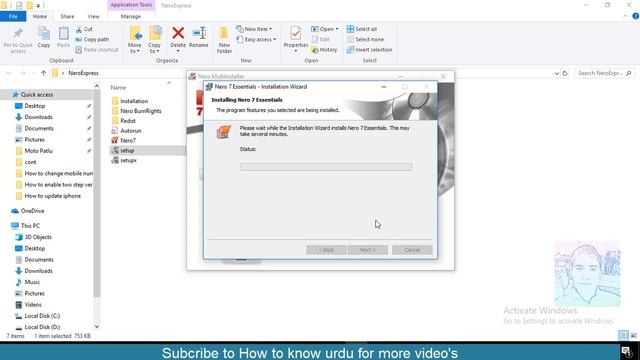Screen dimensions: 640x360
Task: Create a New folder from ribbon
Action: tap(224, 40)
